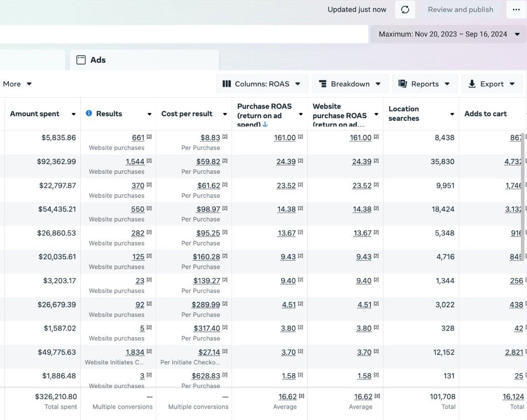
Task: Open Cost per result column menu arrow
Action: click(225, 114)
